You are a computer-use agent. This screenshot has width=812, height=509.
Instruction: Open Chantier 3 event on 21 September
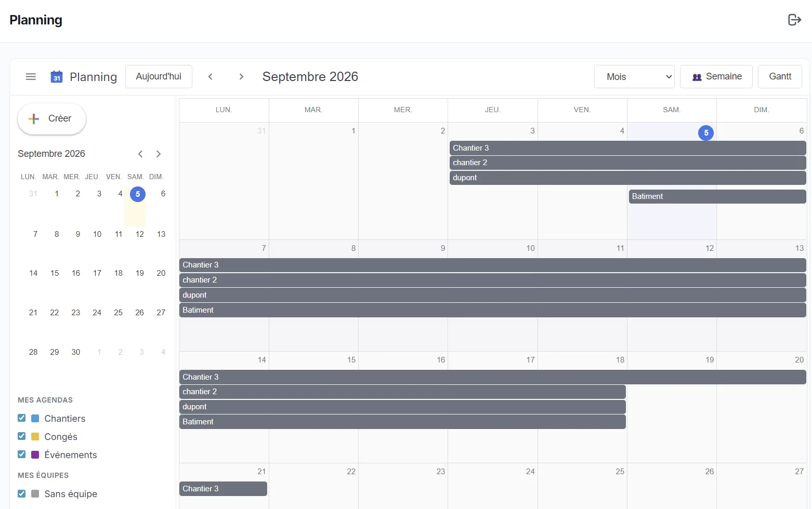224,489
